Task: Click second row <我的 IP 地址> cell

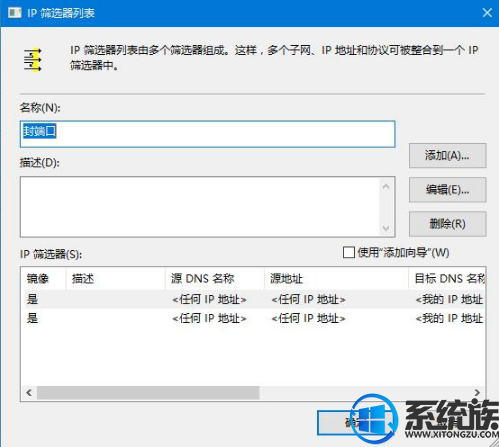Action: pos(450,318)
